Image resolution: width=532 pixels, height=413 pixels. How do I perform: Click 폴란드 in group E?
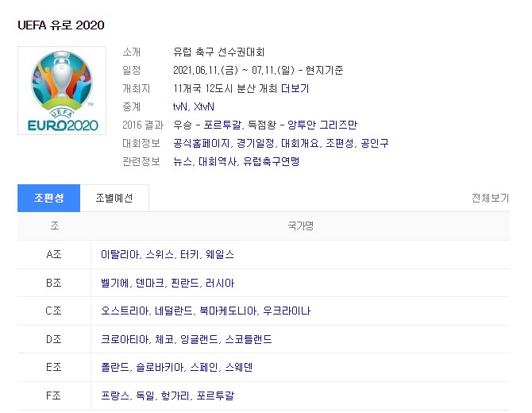[114, 367]
